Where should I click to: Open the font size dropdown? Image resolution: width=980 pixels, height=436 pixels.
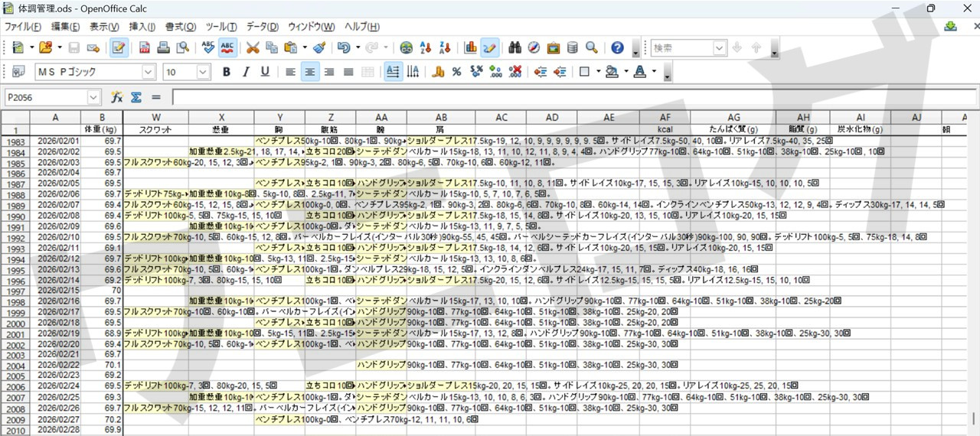203,72
